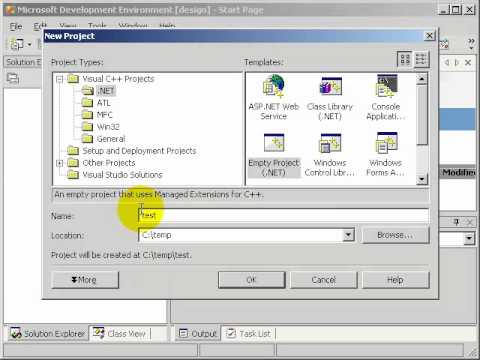Select the Empty Project (.NET) template

coord(274,155)
